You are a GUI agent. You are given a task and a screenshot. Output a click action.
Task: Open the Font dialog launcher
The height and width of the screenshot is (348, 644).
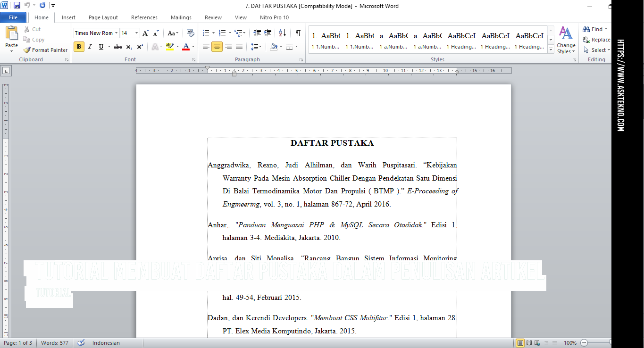pyautogui.click(x=193, y=60)
